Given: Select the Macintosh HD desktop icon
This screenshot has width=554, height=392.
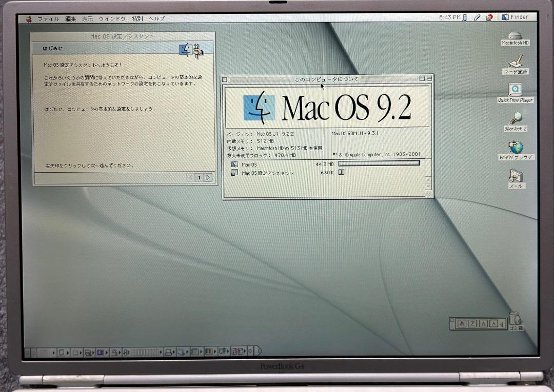Looking at the screenshot, I should click(x=515, y=38).
